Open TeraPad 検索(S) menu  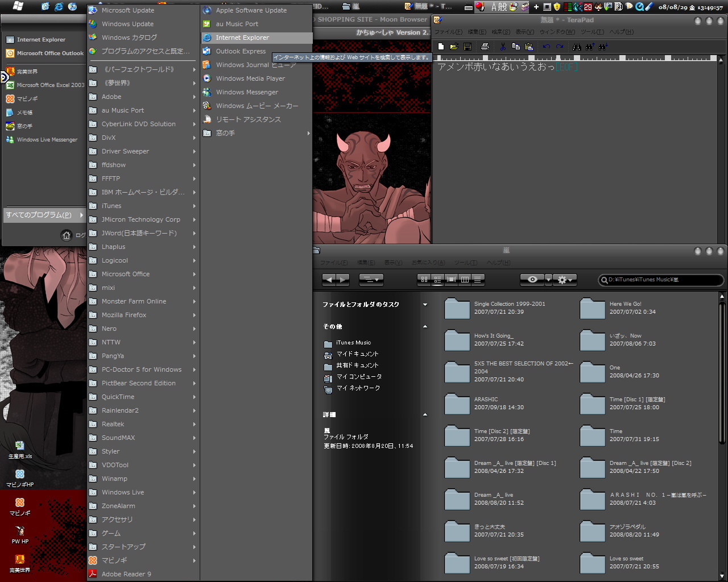coord(501,32)
